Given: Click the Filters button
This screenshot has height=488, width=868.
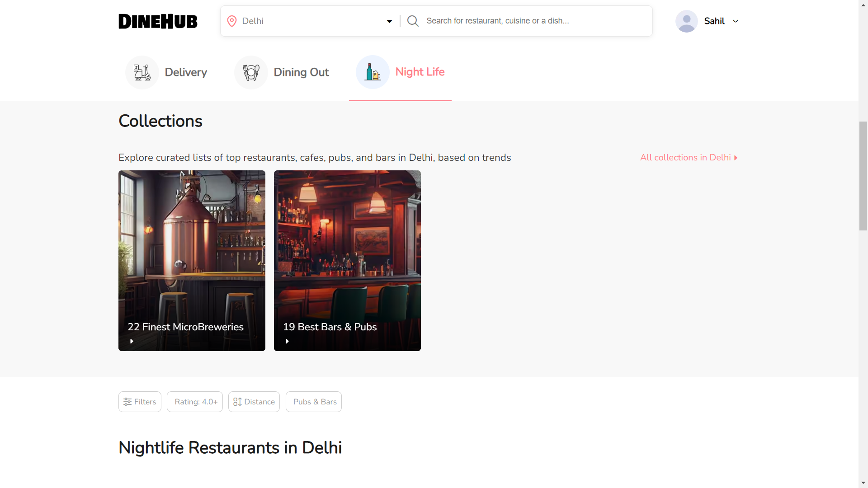Looking at the screenshot, I should pos(139,401).
